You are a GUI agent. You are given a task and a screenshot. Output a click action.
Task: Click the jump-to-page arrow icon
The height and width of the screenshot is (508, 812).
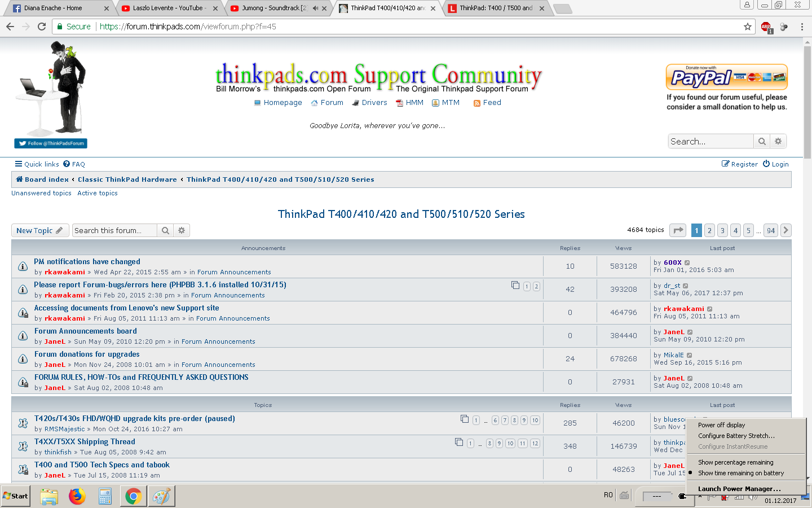(x=678, y=230)
